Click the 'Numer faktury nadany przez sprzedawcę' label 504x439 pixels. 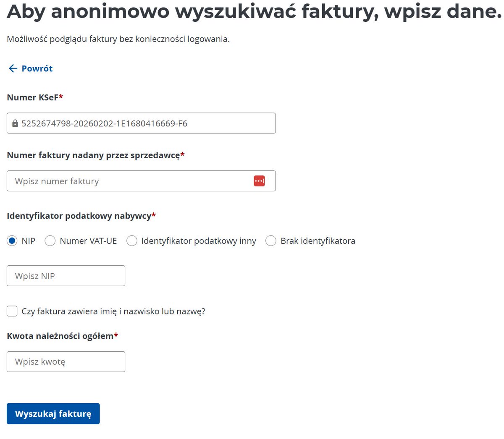[x=96, y=155]
